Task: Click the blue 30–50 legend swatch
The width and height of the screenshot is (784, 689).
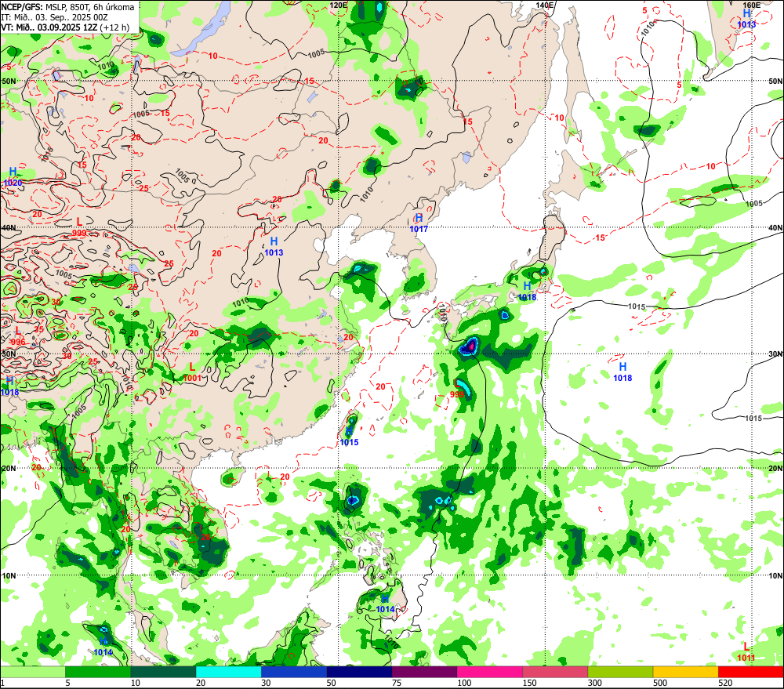Action: pyautogui.click(x=293, y=672)
